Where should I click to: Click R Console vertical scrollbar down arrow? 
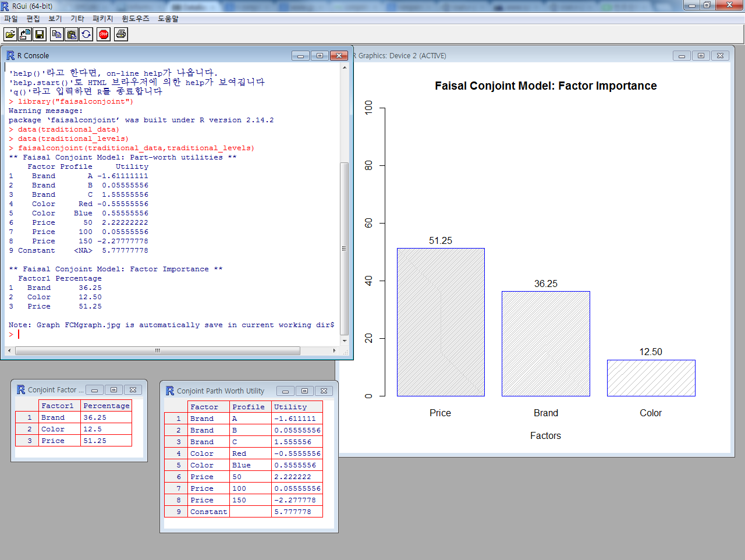tap(345, 341)
